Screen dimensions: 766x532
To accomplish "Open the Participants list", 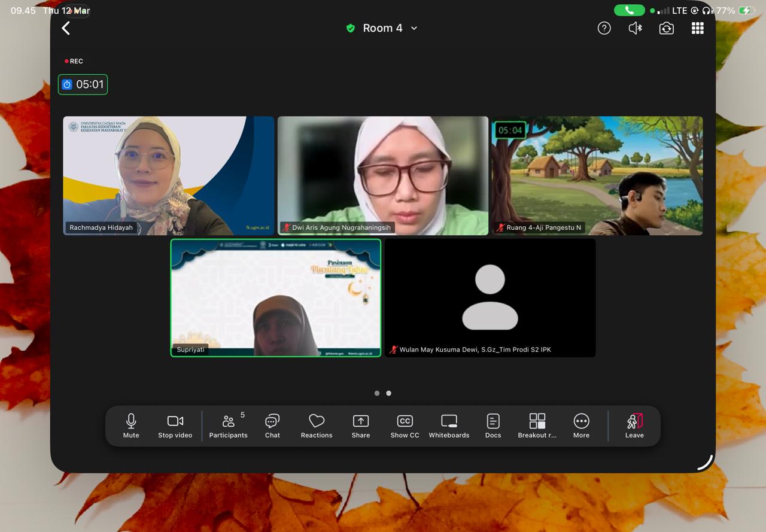I will [228, 425].
